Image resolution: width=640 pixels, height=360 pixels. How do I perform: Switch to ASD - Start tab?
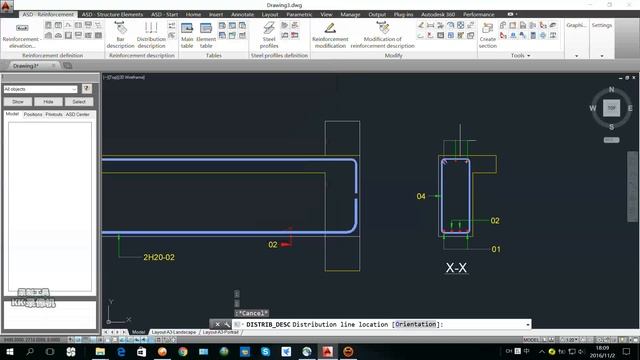[164, 14]
